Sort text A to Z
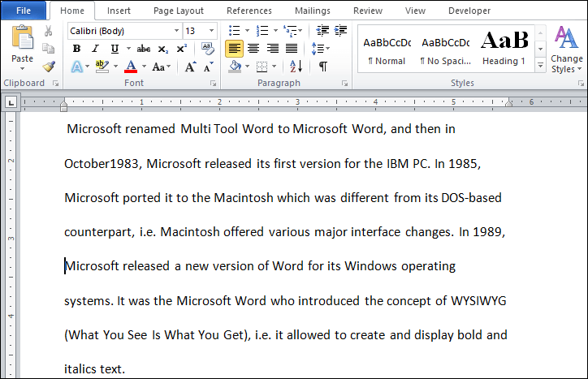Screen dimensions: 588x379 296,67
